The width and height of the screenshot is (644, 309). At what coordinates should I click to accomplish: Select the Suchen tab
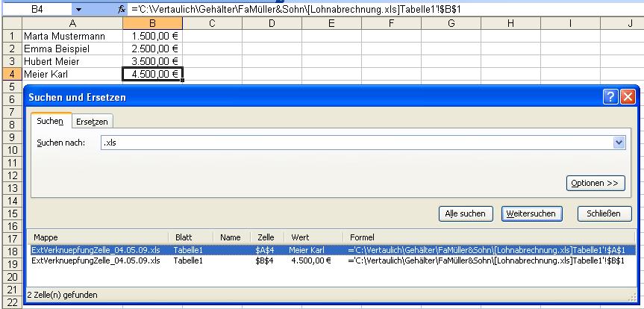click(x=51, y=121)
